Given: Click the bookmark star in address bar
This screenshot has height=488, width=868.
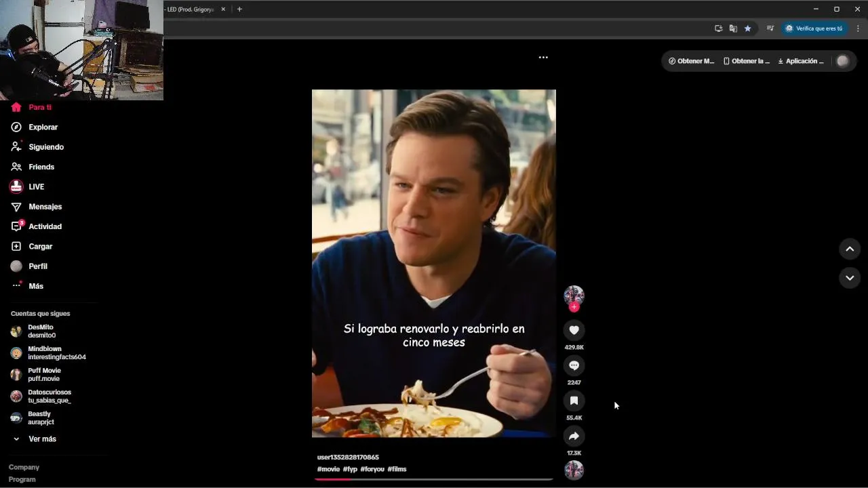Looking at the screenshot, I should tap(748, 28).
